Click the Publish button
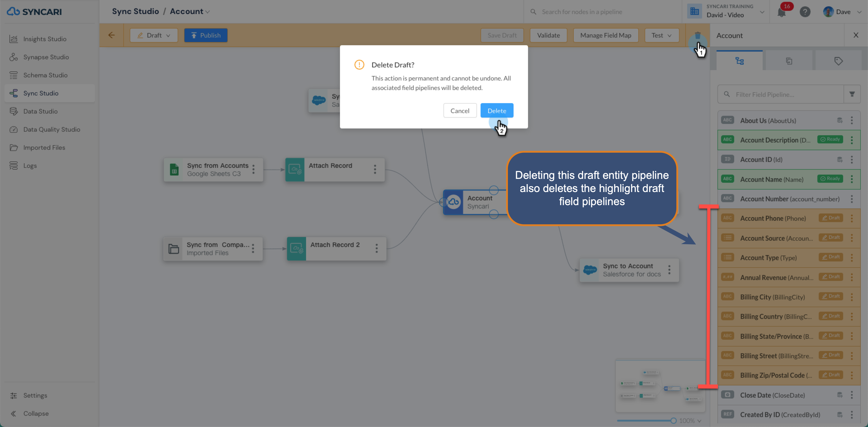Viewport: 868px width, 427px height. point(205,35)
